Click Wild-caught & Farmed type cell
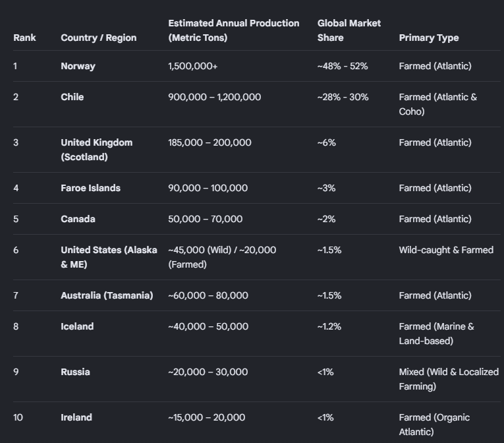504x443 pixels. coord(446,250)
